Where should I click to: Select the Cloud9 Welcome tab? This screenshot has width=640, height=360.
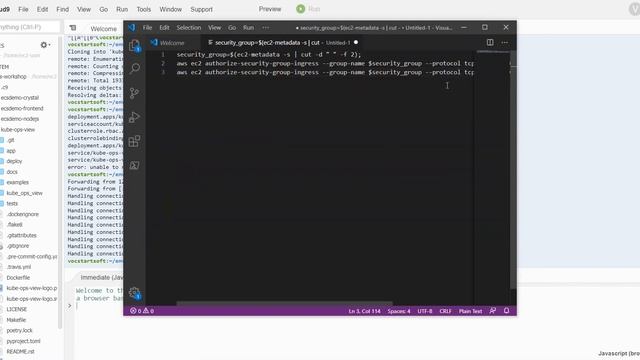click(x=103, y=29)
